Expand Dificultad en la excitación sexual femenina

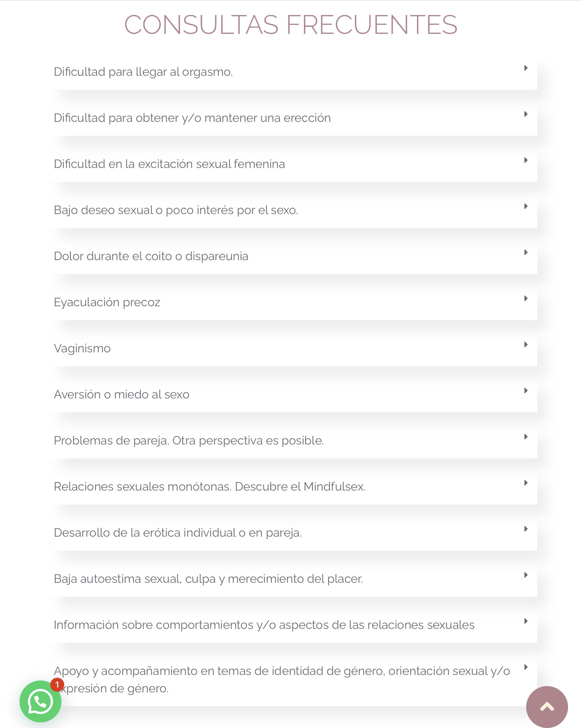tap(169, 164)
